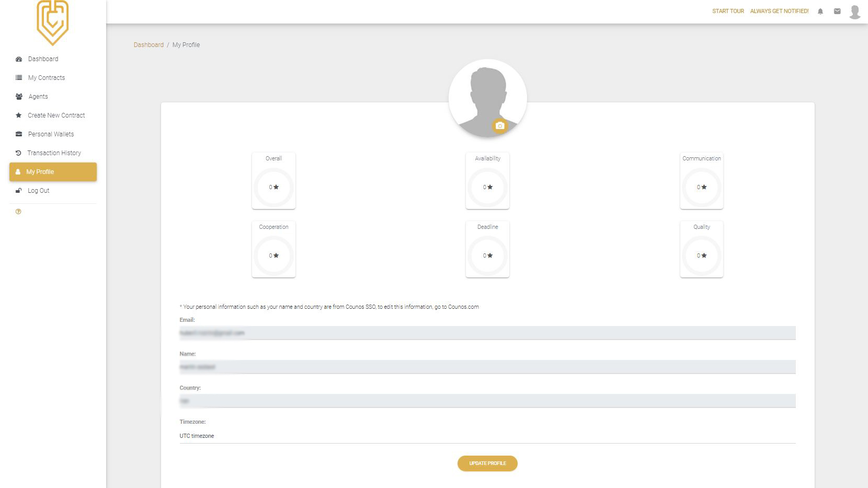
Task: Click the My Profile person icon
Action: click(18, 172)
